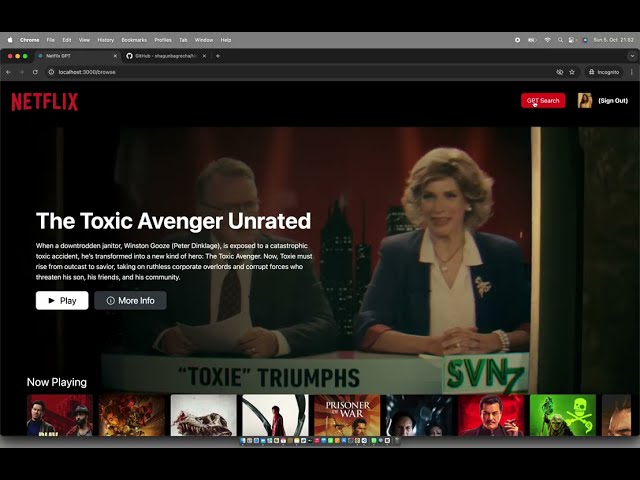Open the Bookmarks menu
Viewport: 640px width, 480px height.
pos(134,40)
